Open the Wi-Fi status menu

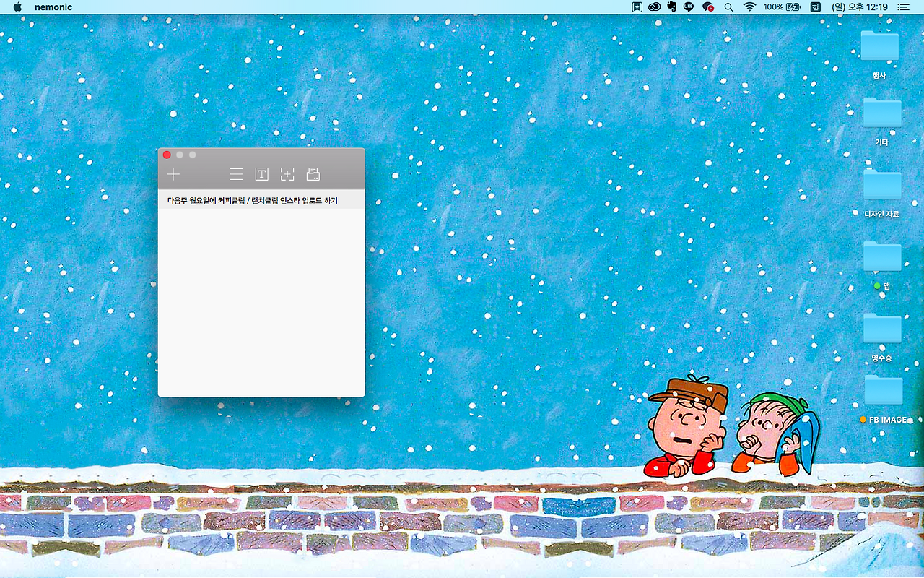coord(749,7)
